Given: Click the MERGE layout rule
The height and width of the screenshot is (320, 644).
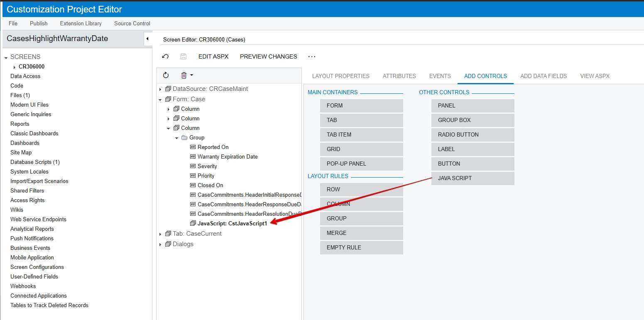Looking at the screenshot, I should (362, 233).
